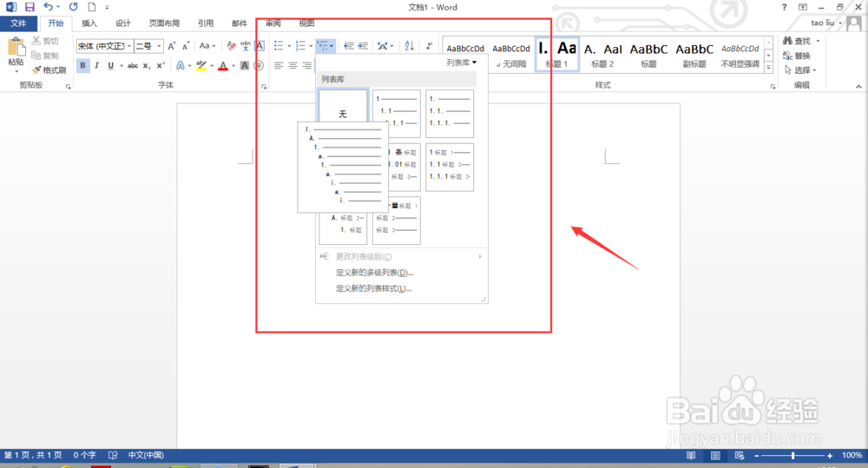Open the font name combo box 宋体
The image size is (868, 468).
(x=104, y=46)
